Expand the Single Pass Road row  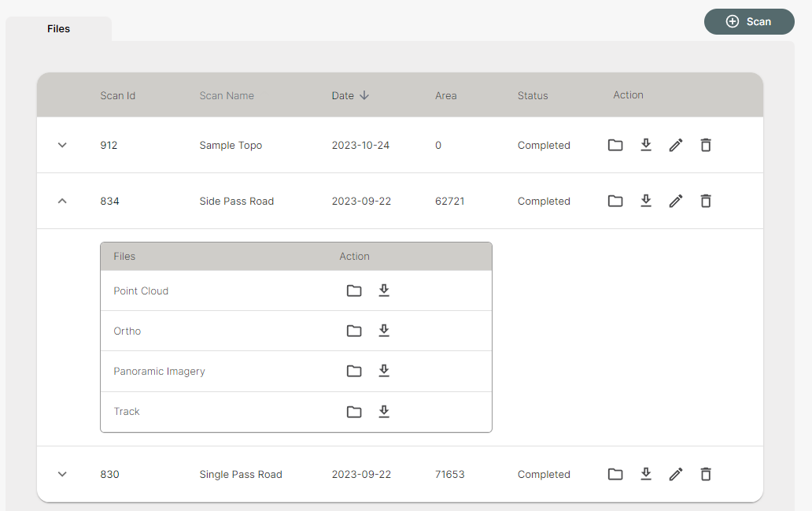click(63, 474)
